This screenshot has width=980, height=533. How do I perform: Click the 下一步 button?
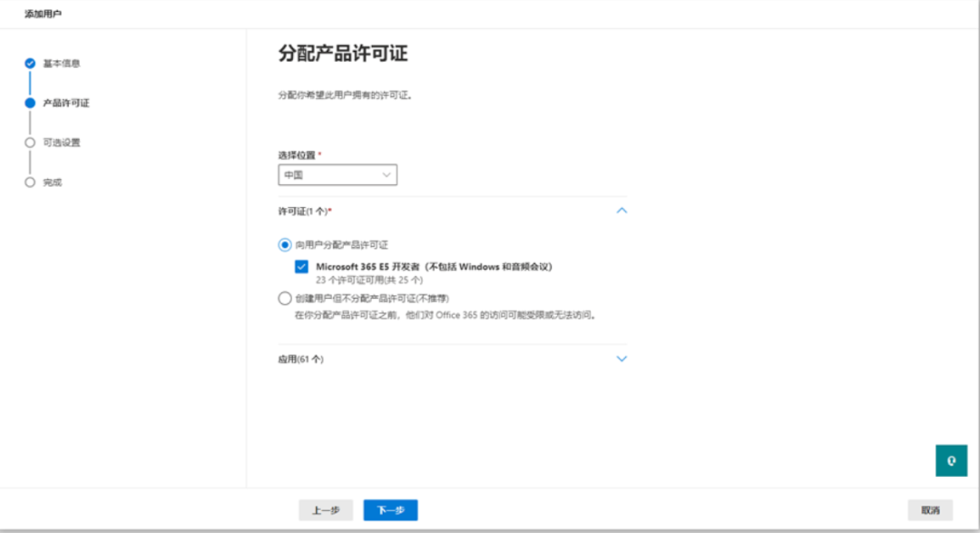[390, 509]
